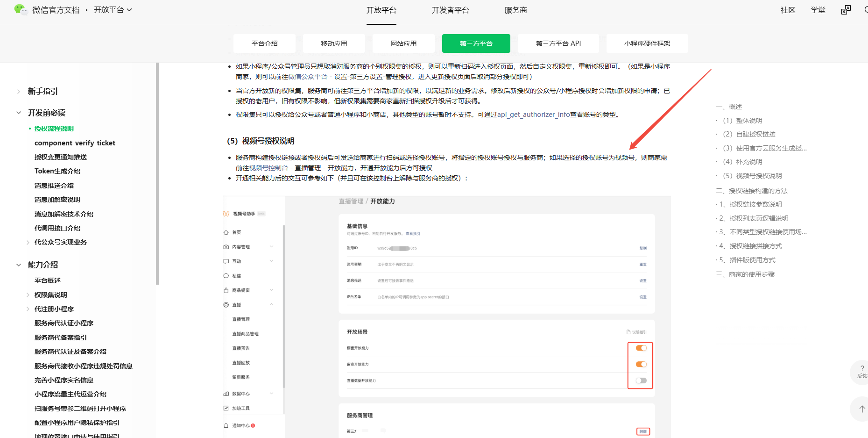Jump to 4、授权链接拼接方式 in outline
This screenshot has width=868, height=438.
point(750,246)
